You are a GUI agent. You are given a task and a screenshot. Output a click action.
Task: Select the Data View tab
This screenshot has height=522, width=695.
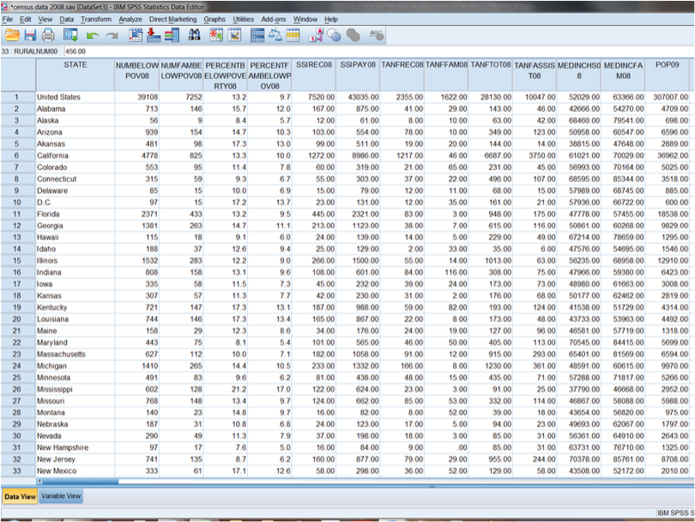click(20, 496)
